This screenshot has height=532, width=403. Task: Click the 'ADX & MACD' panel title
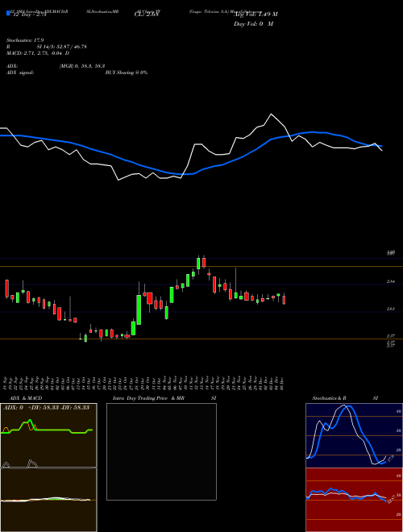pyautogui.click(x=26, y=398)
